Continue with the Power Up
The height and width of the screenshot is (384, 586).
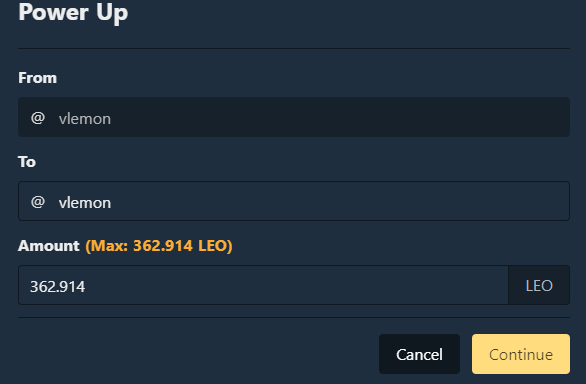pos(521,354)
